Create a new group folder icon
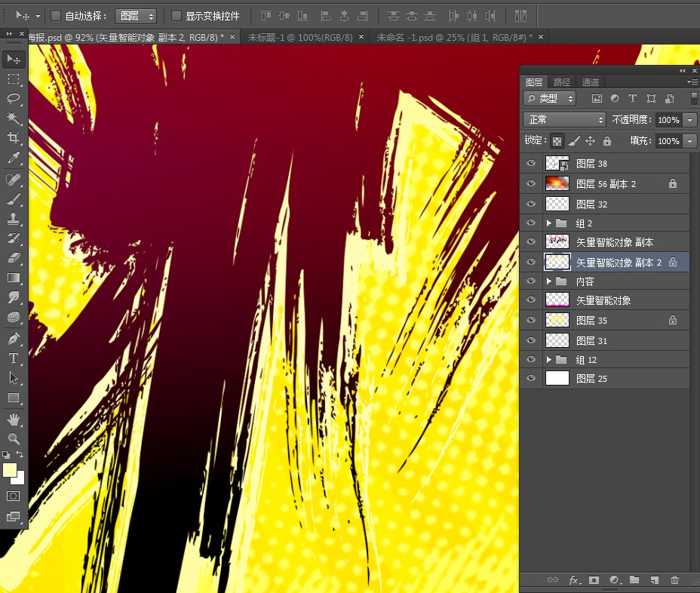Screen dimensions: 700x593 (634, 580)
